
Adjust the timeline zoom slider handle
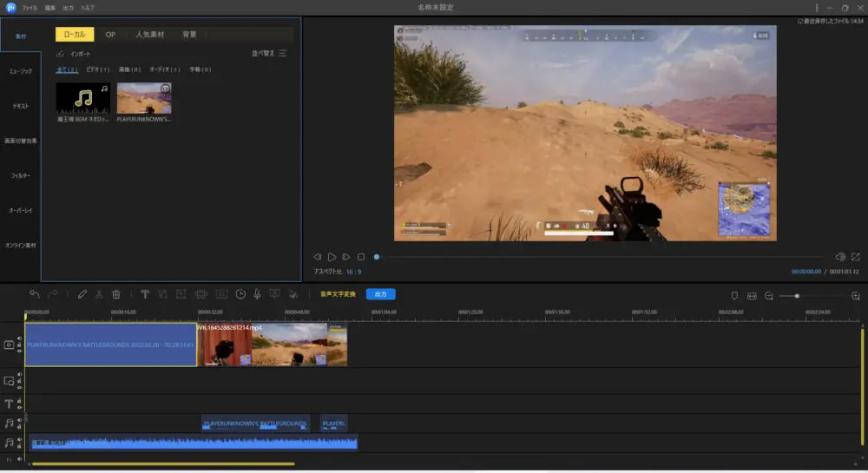pyautogui.click(x=797, y=296)
